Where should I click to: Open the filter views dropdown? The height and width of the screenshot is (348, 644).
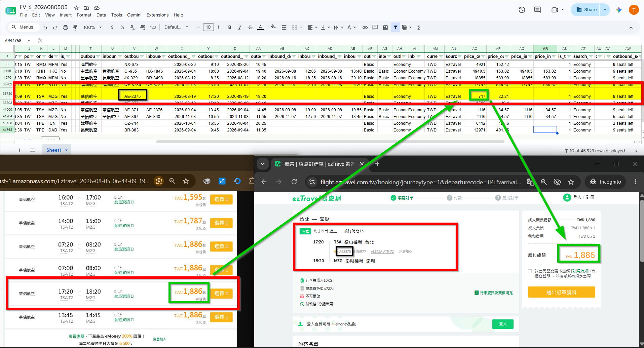tap(407, 28)
